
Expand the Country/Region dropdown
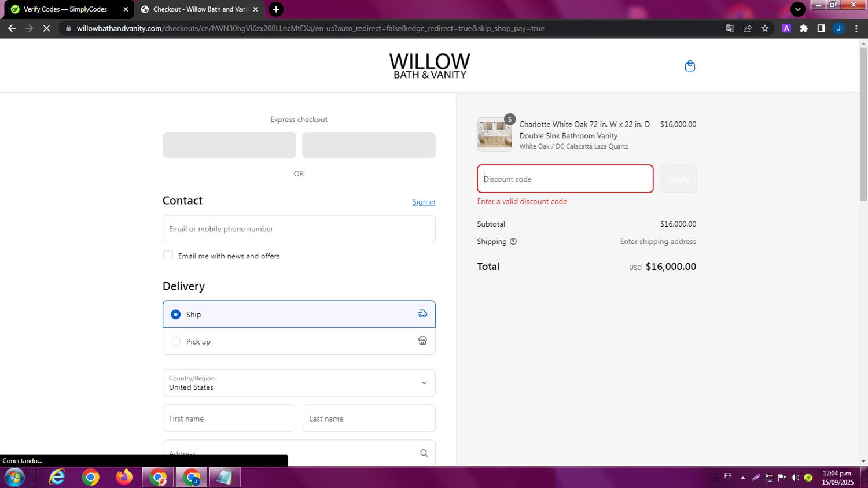[x=299, y=383]
